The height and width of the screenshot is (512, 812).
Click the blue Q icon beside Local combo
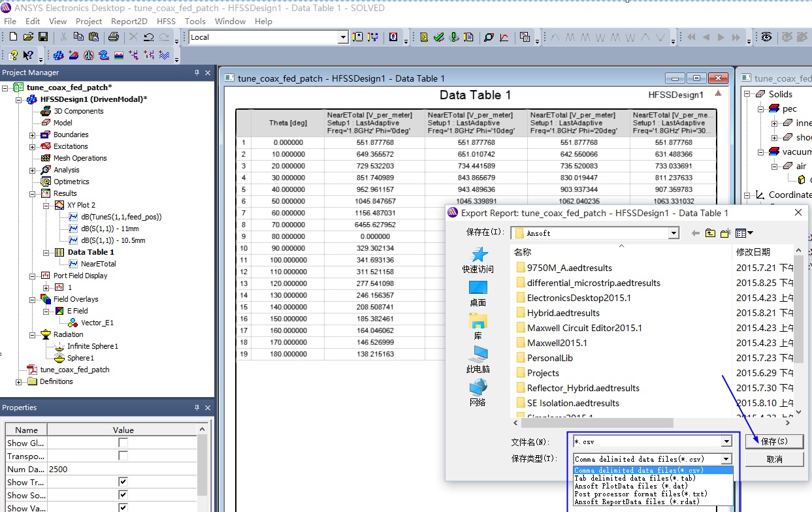point(393,37)
